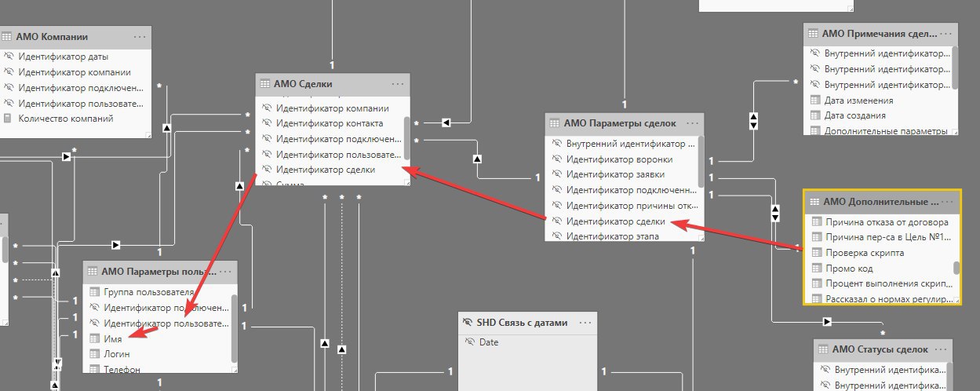This screenshot has height=391, width=980.
Task: Click the column icon beside Дополнительные параметры
Action: [x=815, y=131]
